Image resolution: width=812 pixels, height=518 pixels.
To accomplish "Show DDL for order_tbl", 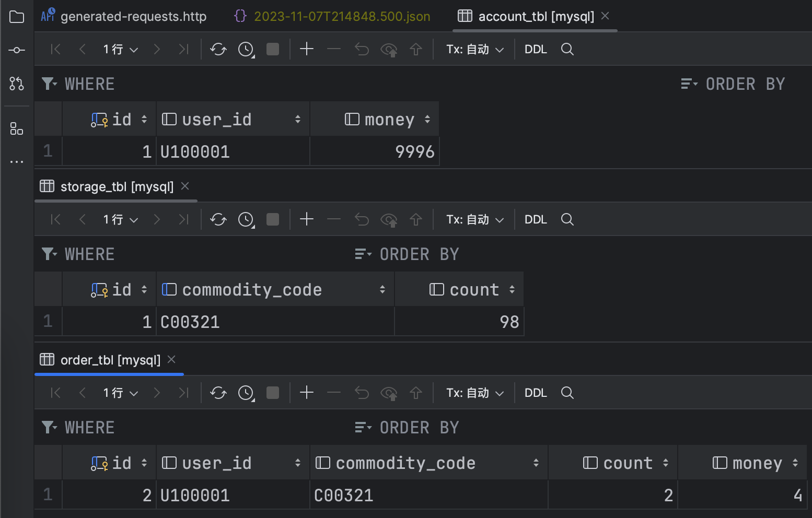I will point(536,393).
